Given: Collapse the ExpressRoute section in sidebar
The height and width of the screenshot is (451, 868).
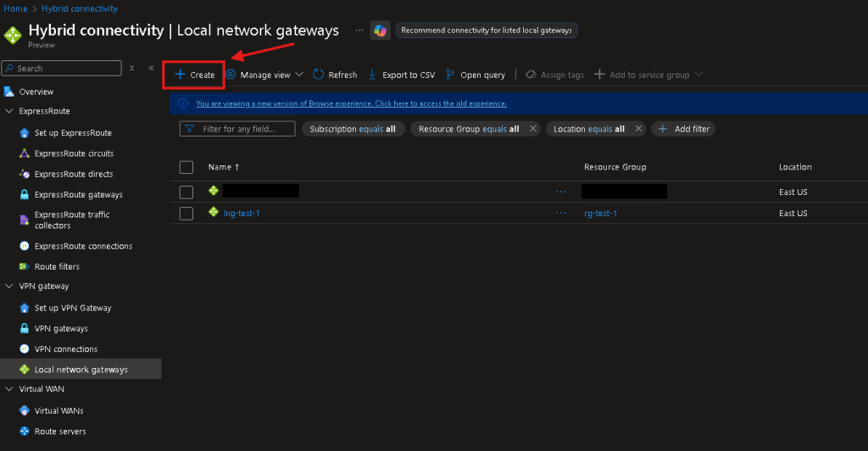Looking at the screenshot, I should (9, 111).
